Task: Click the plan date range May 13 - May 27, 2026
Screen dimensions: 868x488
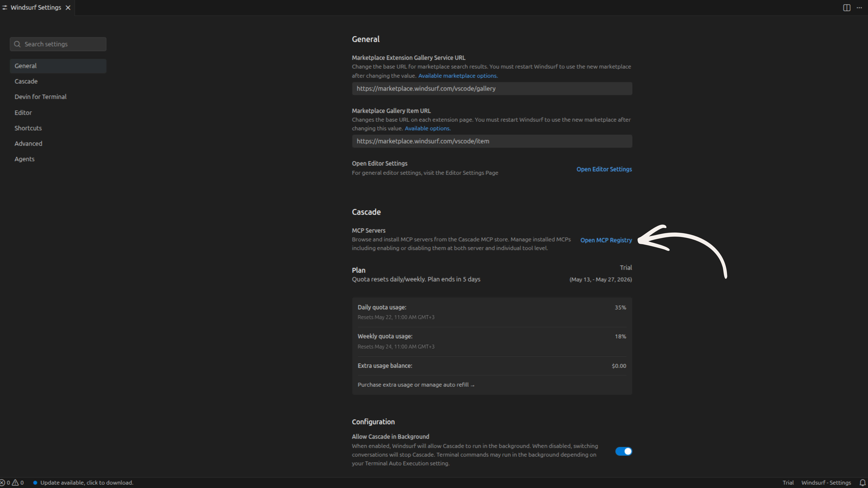Action: [601, 279]
